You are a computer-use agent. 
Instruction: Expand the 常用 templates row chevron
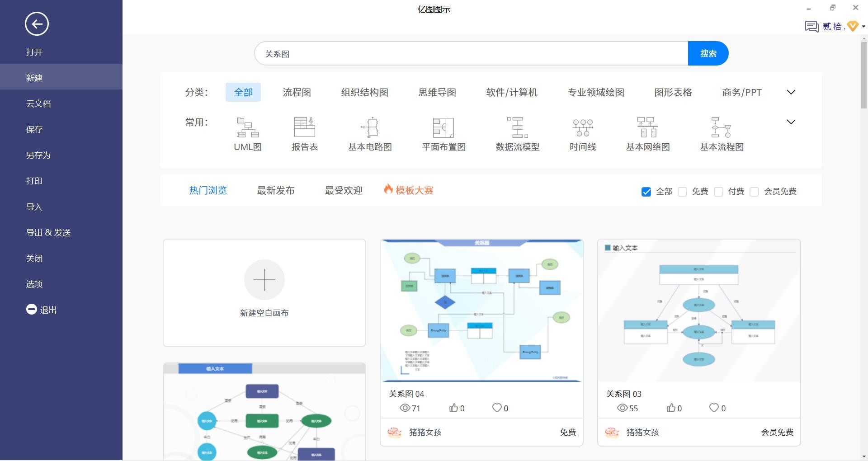click(x=791, y=122)
